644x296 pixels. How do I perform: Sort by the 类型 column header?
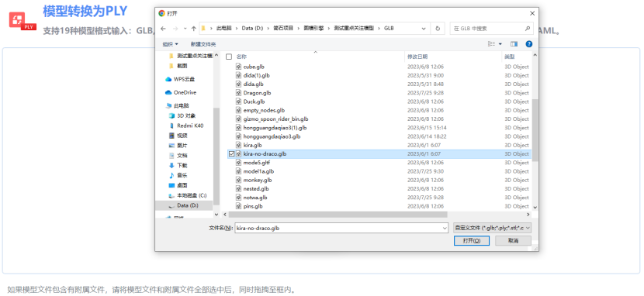(510, 57)
